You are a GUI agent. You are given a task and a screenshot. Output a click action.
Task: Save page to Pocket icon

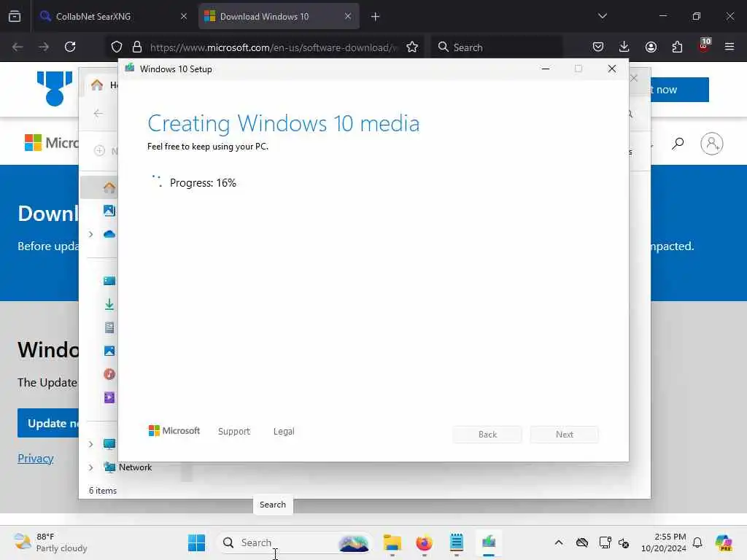click(598, 47)
